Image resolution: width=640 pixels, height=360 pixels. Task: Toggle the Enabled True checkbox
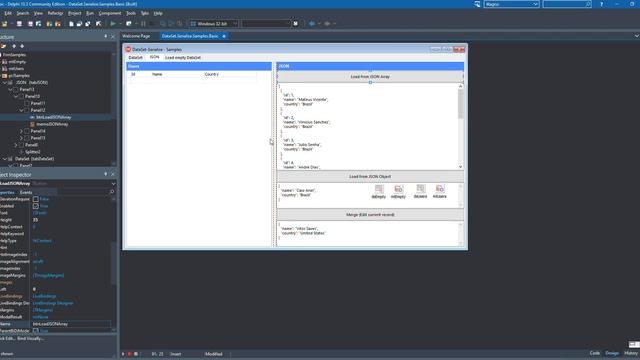click(x=36, y=206)
